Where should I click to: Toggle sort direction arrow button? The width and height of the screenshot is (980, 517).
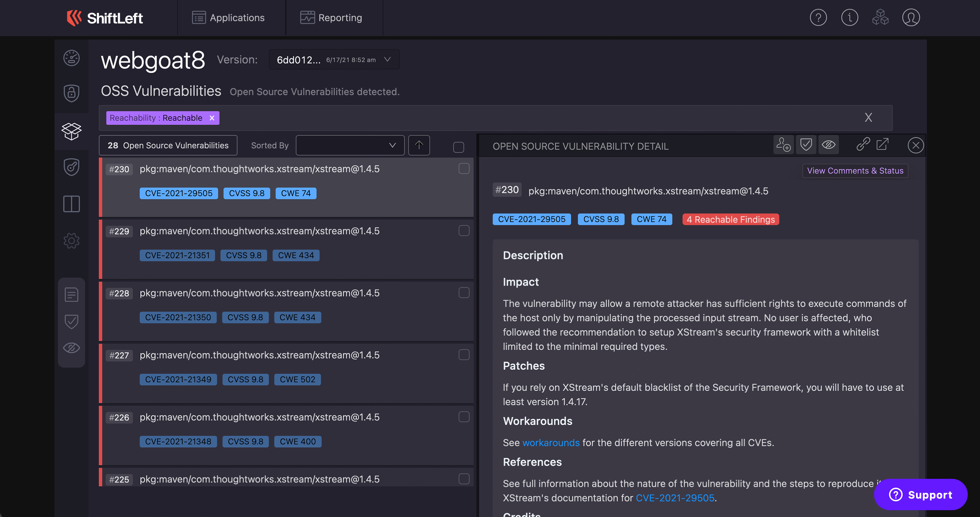[x=419, y=145]
